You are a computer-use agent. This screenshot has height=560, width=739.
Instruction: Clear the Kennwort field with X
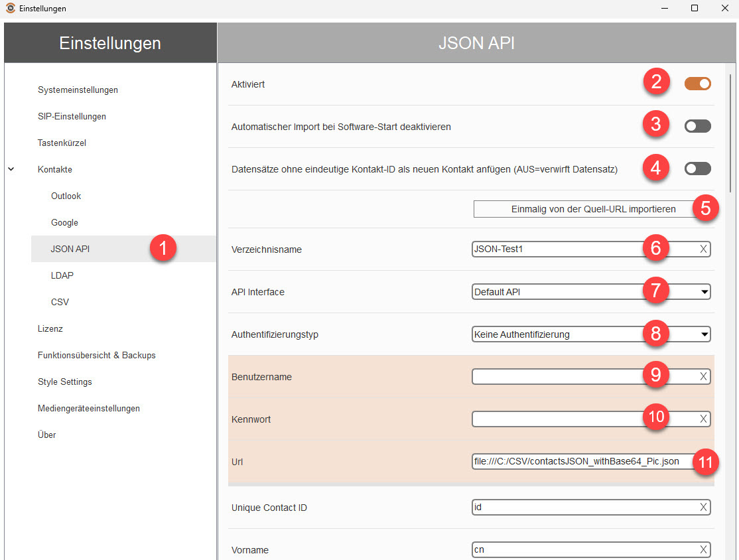[x=703, y=419]
